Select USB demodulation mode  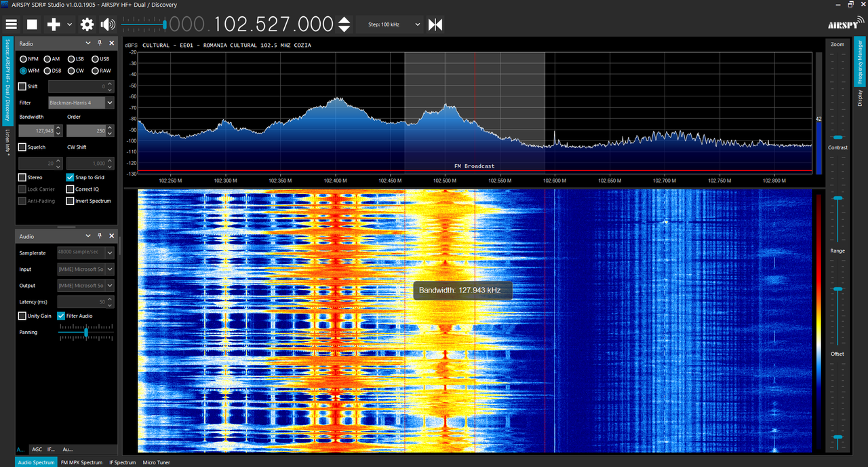[100, 59]
